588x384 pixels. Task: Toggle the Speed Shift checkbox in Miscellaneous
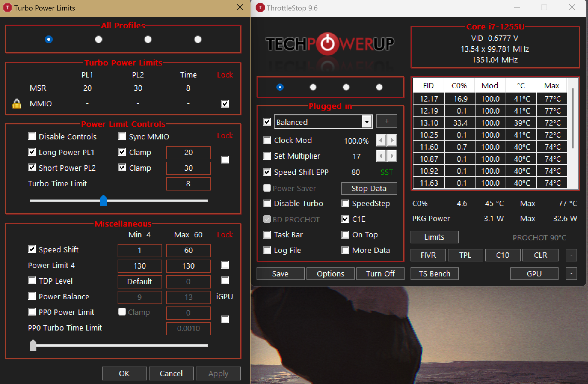32,249
